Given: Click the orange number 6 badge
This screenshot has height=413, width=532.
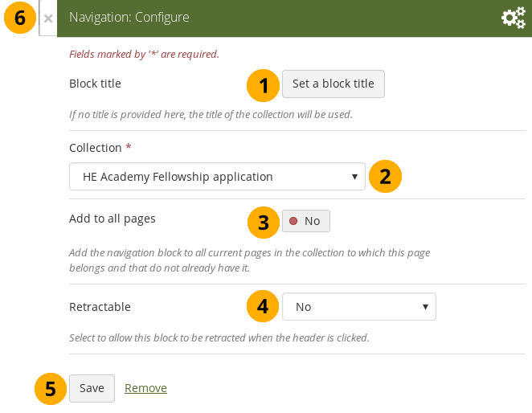Looking at the screenshot, I should 19,18.
